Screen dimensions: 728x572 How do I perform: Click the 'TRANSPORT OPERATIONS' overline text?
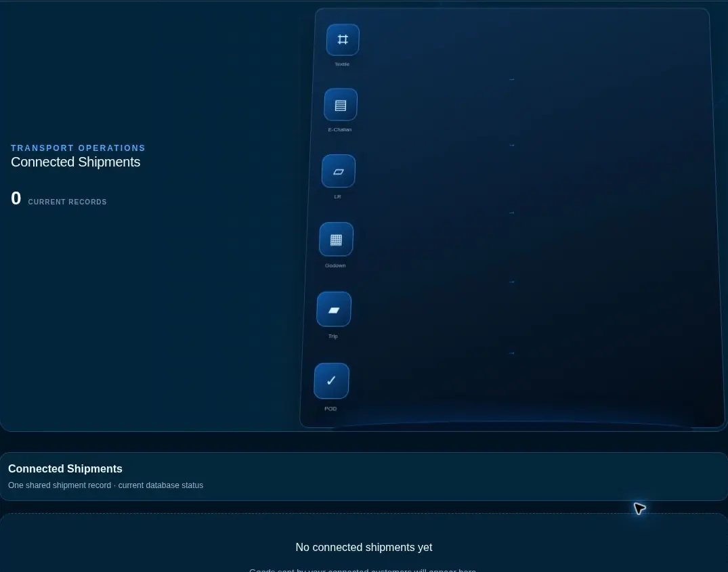(78, 148)
